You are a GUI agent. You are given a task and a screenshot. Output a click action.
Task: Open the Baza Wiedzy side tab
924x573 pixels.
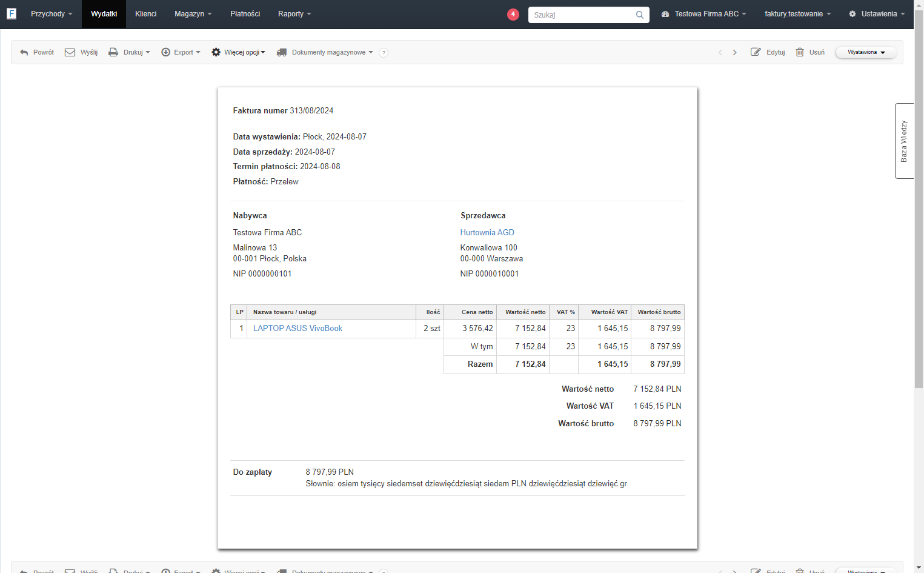[x=904, y=141]
